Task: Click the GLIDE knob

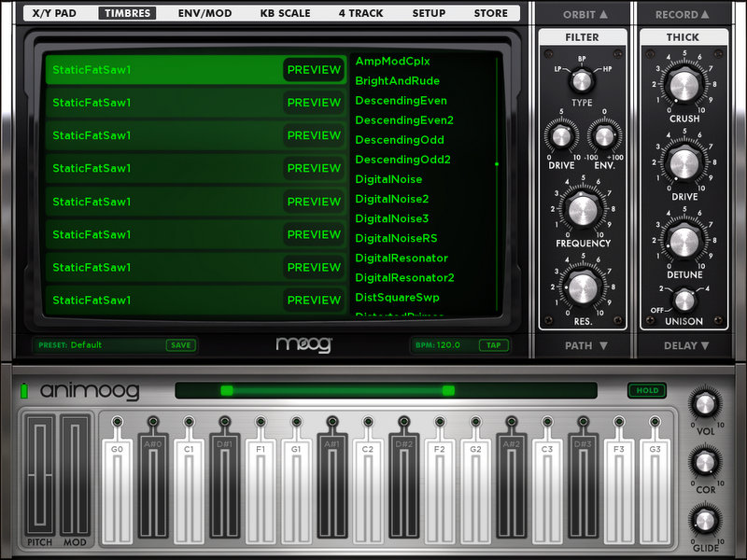Action: pos(705,521)
